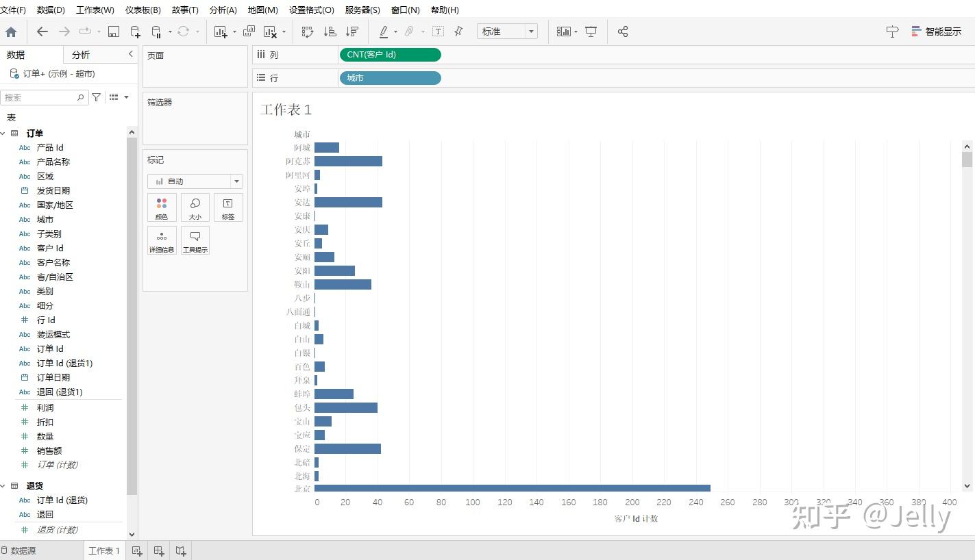Open the 分析(A) menu
The image size is (975, 560).
tap(223, 10)
